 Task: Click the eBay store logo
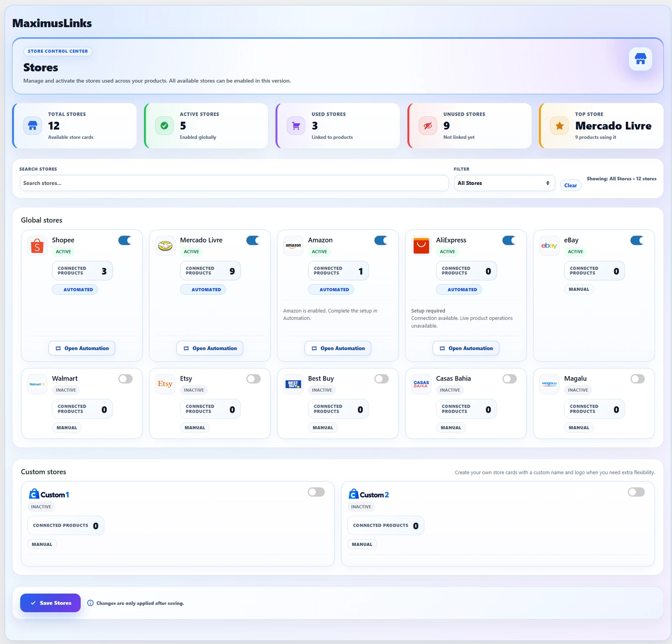(x=549, y=246)
